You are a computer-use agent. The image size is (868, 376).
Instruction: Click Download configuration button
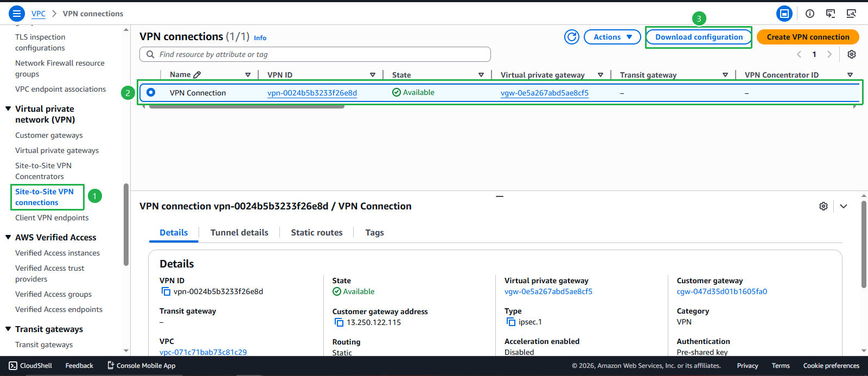coord(699,37)
